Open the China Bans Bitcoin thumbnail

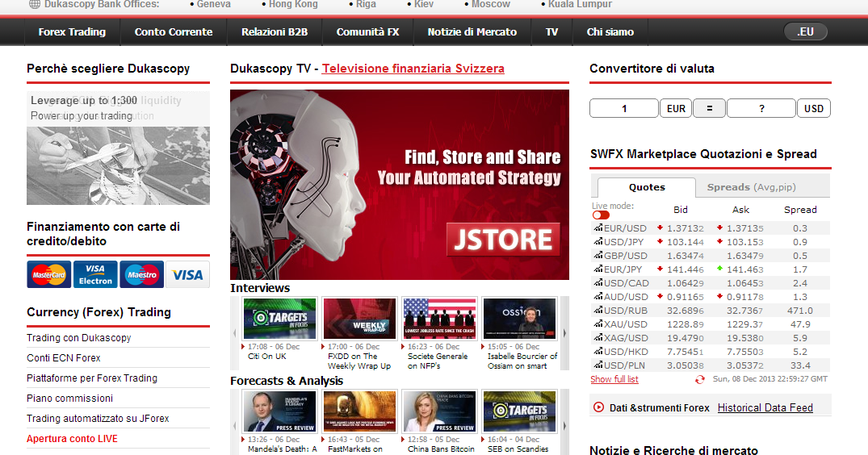[439, 411]
